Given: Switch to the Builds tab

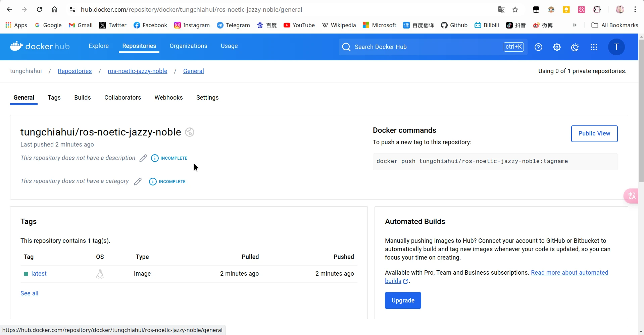Looking at the screenshot, I should point(83,98).
